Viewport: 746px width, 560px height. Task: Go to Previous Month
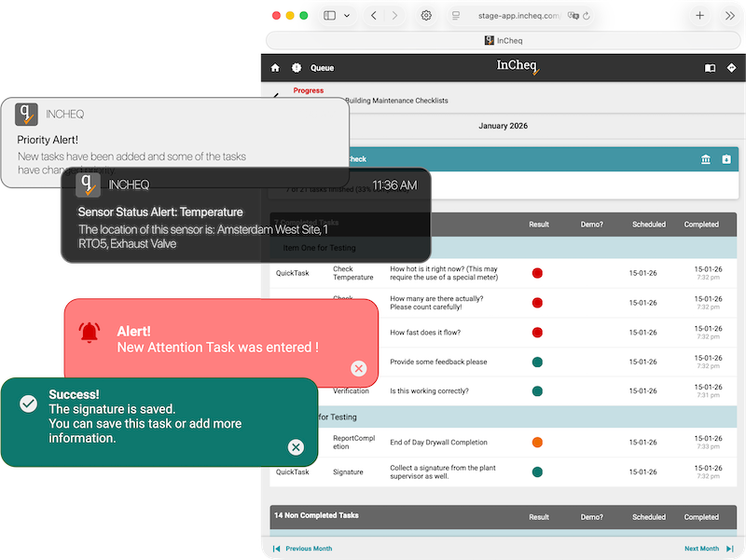point(309,549)
